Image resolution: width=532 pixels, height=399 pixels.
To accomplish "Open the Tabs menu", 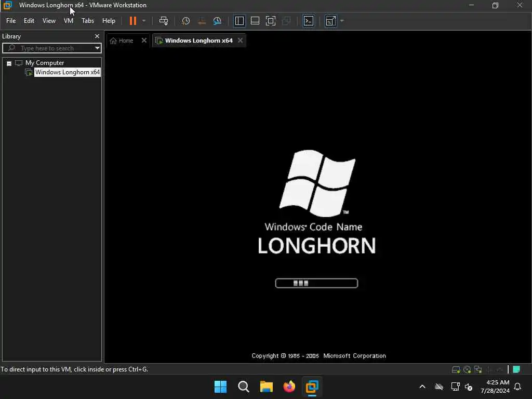I will coord(87,21).
